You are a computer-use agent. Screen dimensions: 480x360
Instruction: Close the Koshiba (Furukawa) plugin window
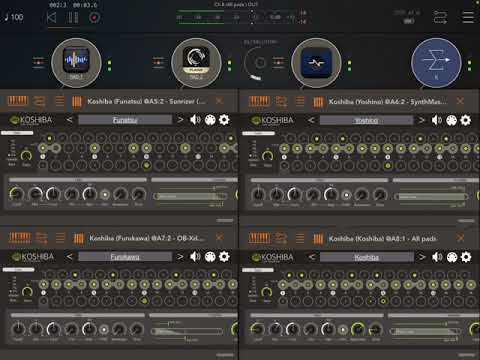point(219,237)
